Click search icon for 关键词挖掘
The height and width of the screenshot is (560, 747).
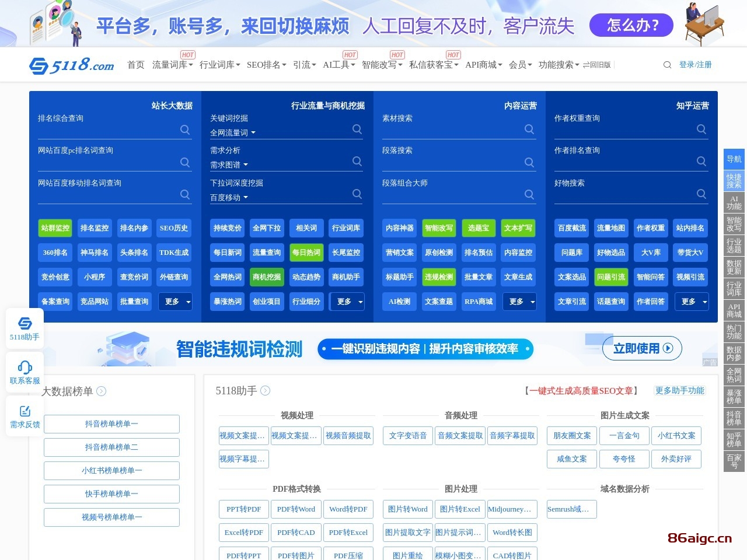(x=357, y=129)
